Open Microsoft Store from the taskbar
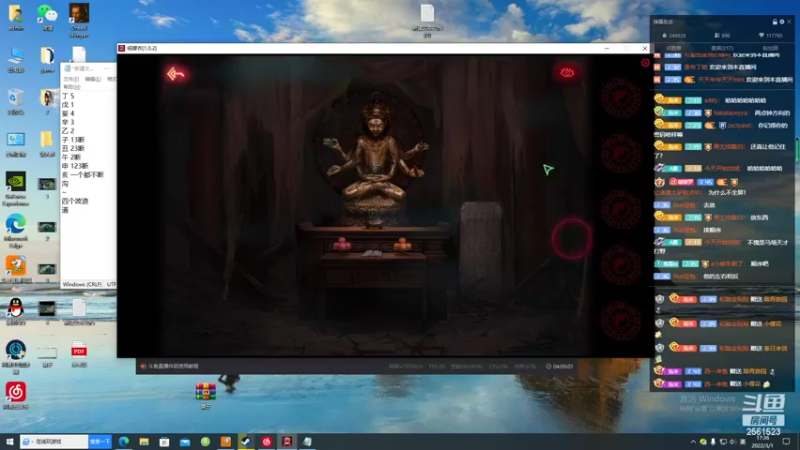The height and width of the screenshot is (450, 800). 164,441
